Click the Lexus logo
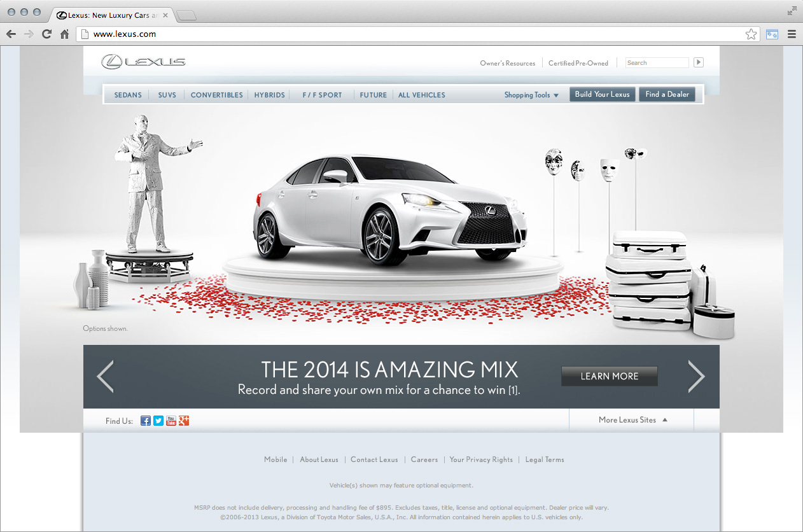 (144, 62)
